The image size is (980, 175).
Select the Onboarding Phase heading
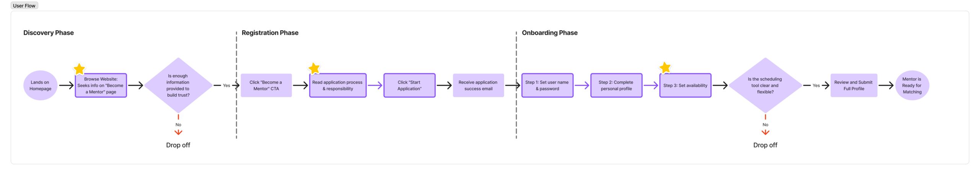549,33
